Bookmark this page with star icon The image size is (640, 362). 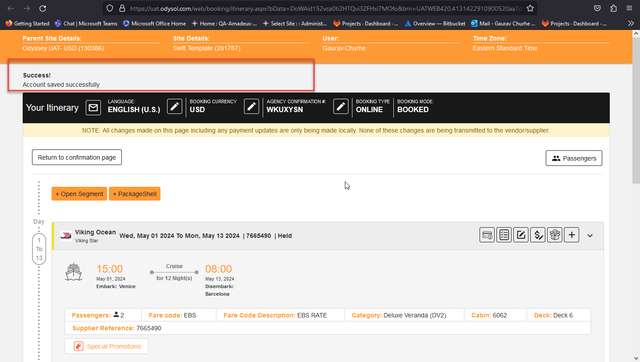(530, 8)
